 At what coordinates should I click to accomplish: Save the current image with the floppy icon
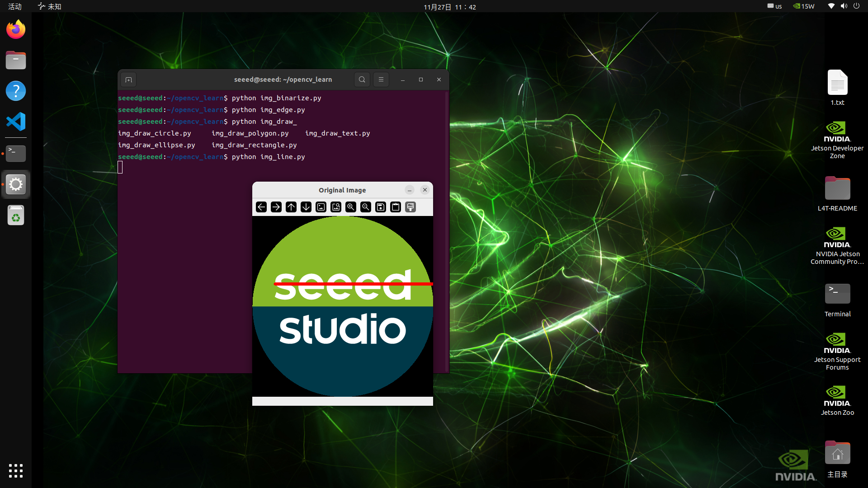[x=381, y=207]
